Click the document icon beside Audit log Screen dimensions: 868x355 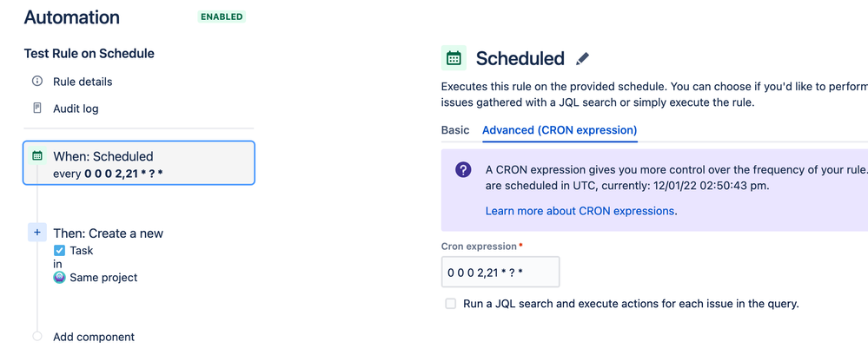point(37,108)
